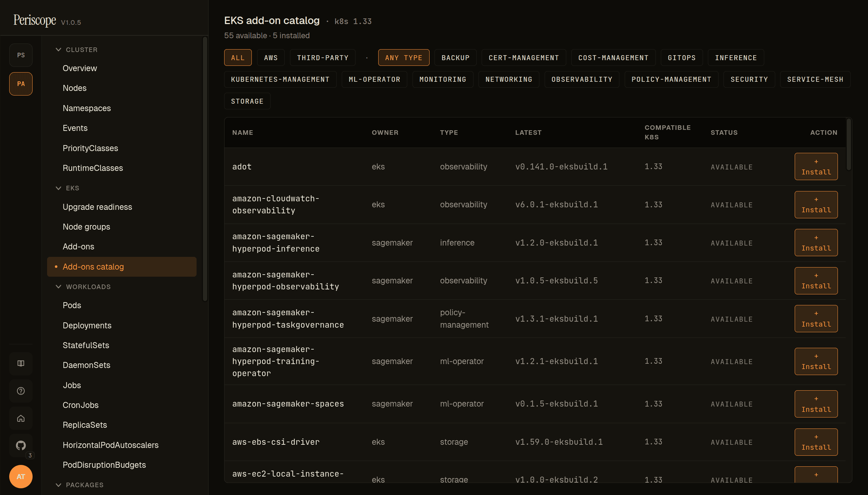The height and width of the screenshot is (495, 868).
Task: Open HorizontalPodAutoscalers
Action: click(122, 445)
